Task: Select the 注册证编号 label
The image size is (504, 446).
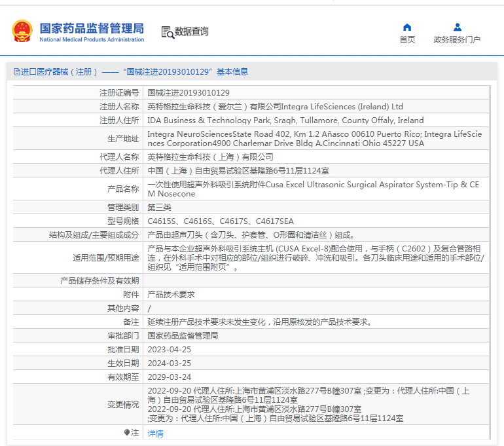Action: tap(119, 93)
